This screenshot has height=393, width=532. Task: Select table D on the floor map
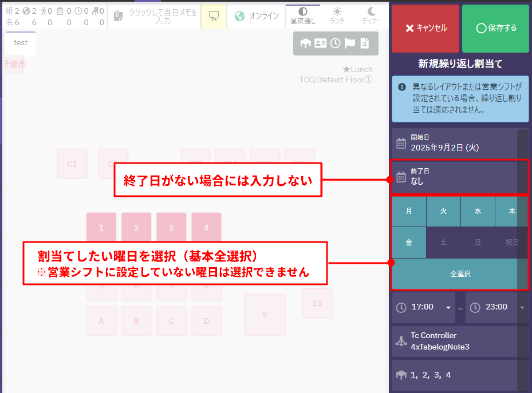pos(206,321)
